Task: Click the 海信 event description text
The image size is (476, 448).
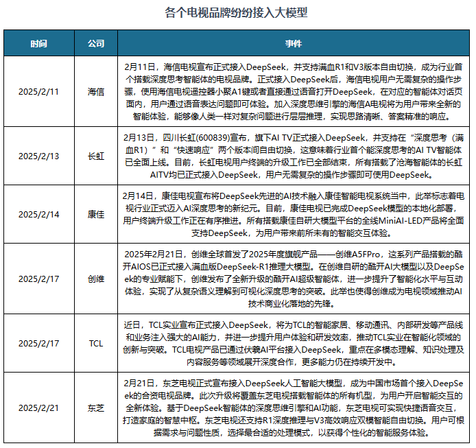Action: pyautogui.click(x=294, y=91)
